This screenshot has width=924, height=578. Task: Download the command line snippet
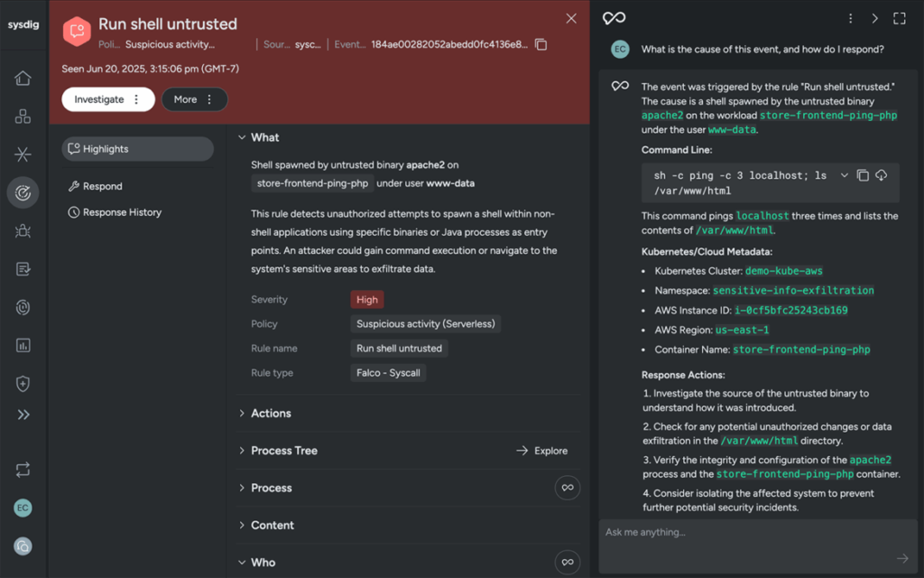point(881,175)
